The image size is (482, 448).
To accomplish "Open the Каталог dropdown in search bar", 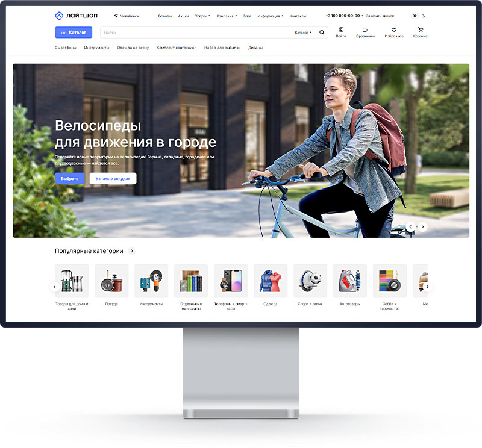I will 303,33.
